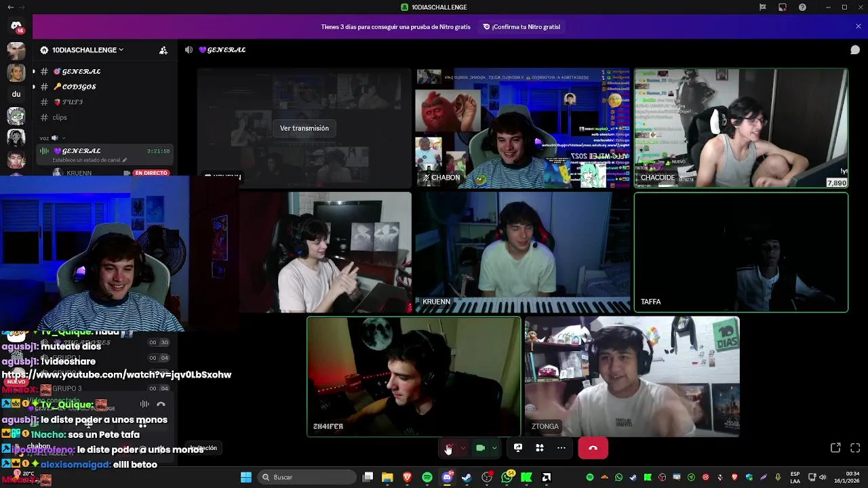Open Task View on the taskbar
The width and height of the screenshot is (868, 488).
coord(368,477)
